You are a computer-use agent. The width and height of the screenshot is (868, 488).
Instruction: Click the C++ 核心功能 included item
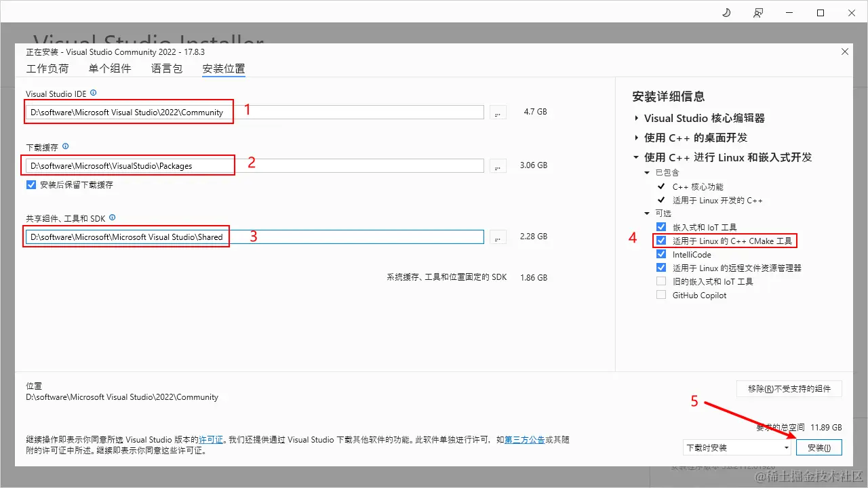click(698, 186)
